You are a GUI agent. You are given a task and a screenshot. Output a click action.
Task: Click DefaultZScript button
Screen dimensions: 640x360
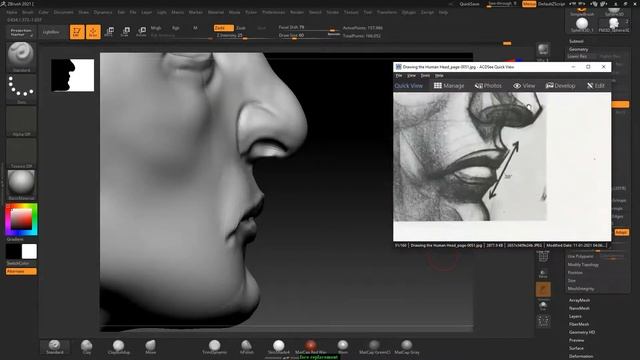tap(551, 4)
